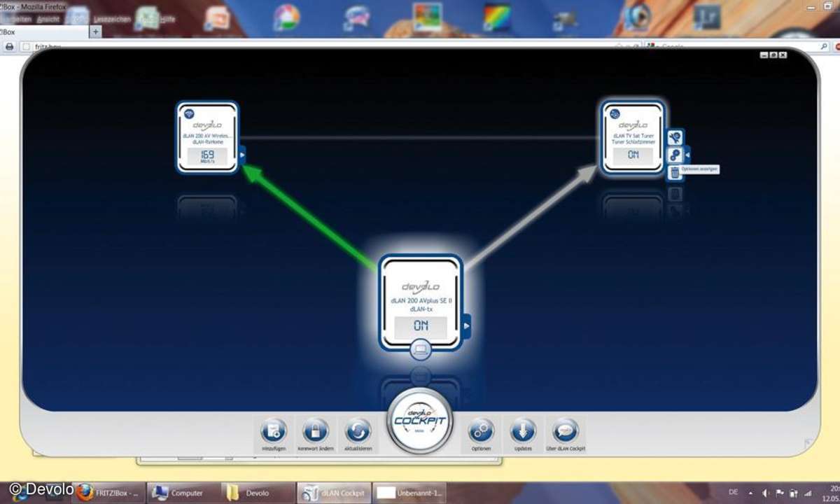Open the Sat Tuner wrench configuration icon

click(675, 137)
